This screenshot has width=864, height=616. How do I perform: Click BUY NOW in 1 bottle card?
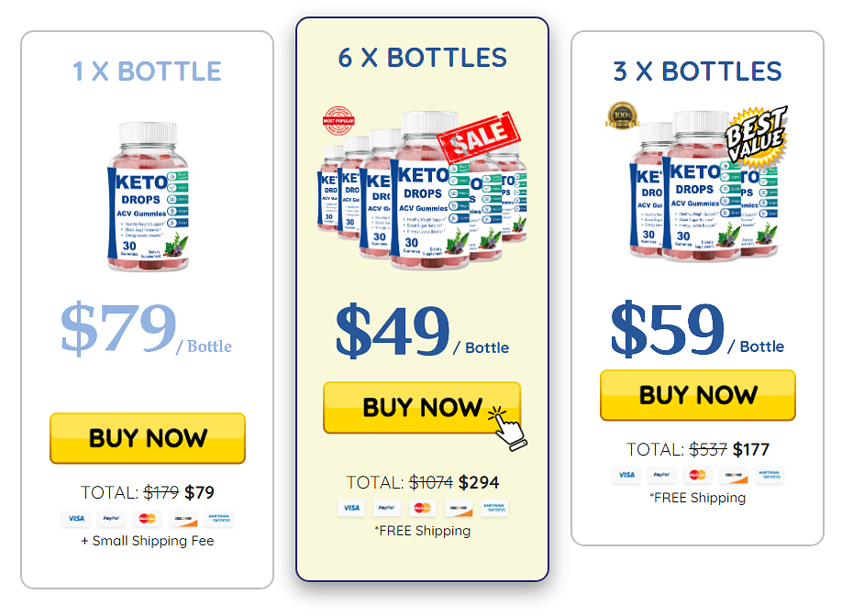tap(147, 438)
